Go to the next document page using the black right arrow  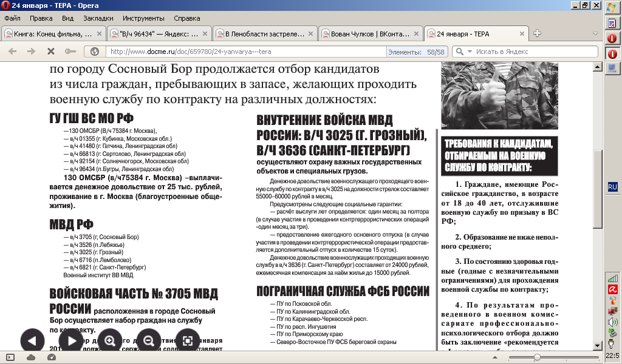click(71, 340)
